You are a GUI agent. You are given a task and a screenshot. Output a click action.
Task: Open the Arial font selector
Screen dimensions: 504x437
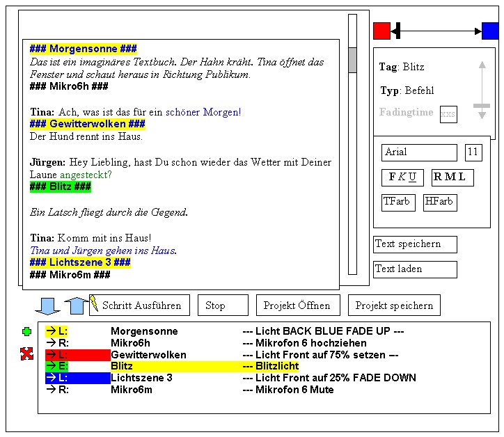coord(419,152)
